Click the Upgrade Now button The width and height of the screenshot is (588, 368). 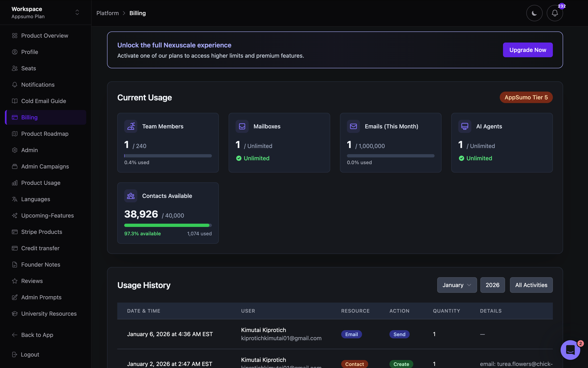[x=528, y=50]
